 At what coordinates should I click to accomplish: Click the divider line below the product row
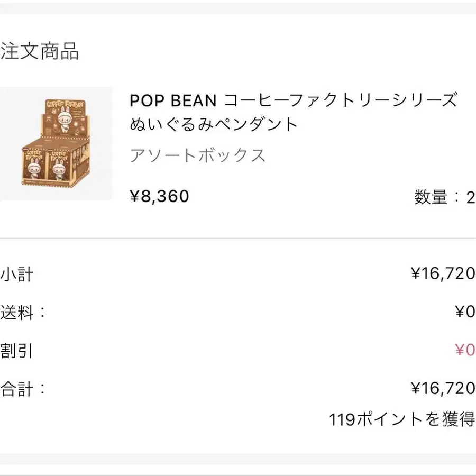[238, 239]
